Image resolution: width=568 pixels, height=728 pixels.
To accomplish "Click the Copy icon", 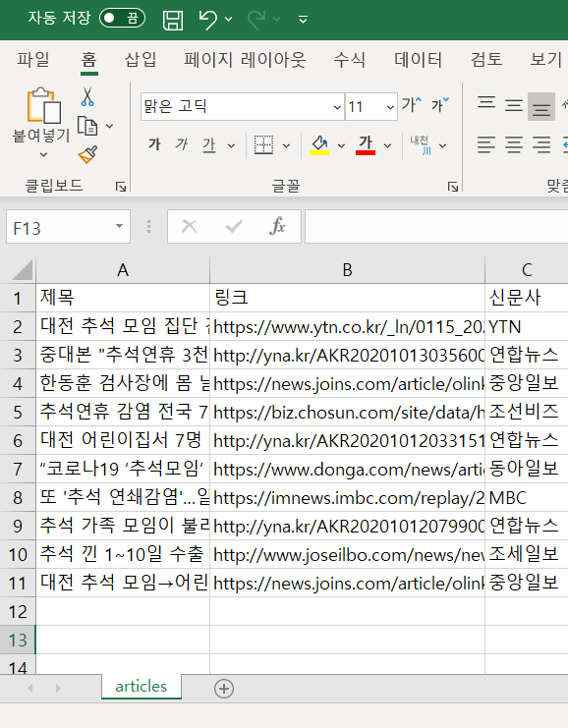I will pos(87,126).
